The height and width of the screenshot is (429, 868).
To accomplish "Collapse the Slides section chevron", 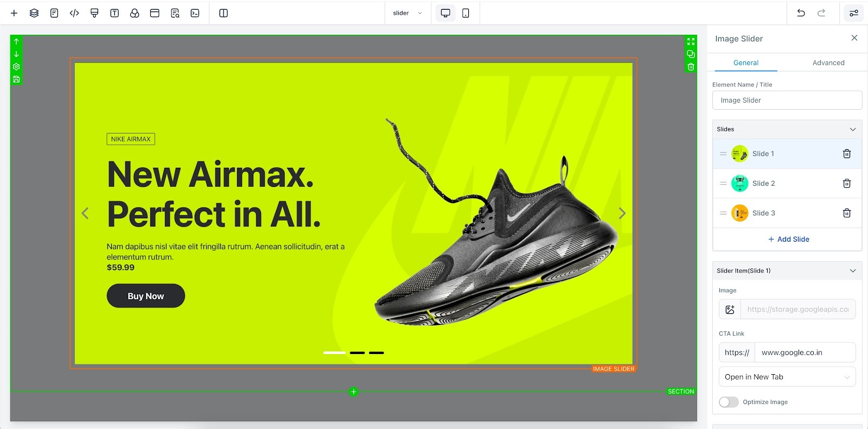I will coord(852,129).
